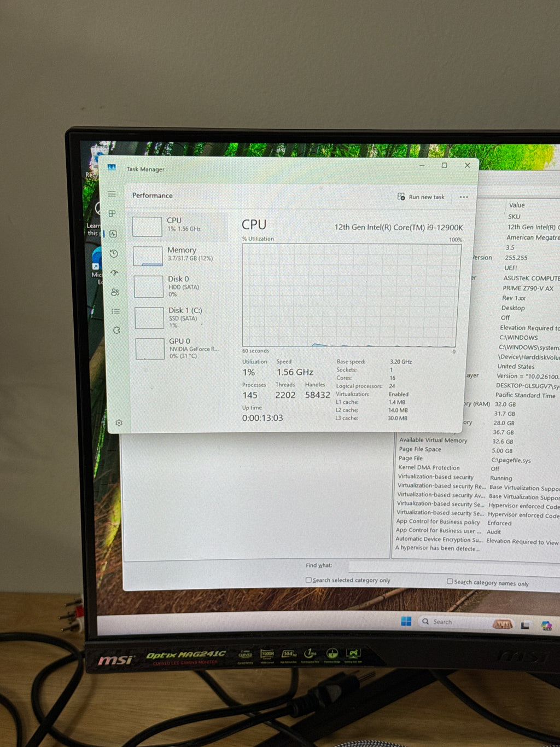Image resolution: width=560 pixels, height=747 pixels.
Task: Click the Base speed 3.20 GHz value
Action: coord(401,362)
